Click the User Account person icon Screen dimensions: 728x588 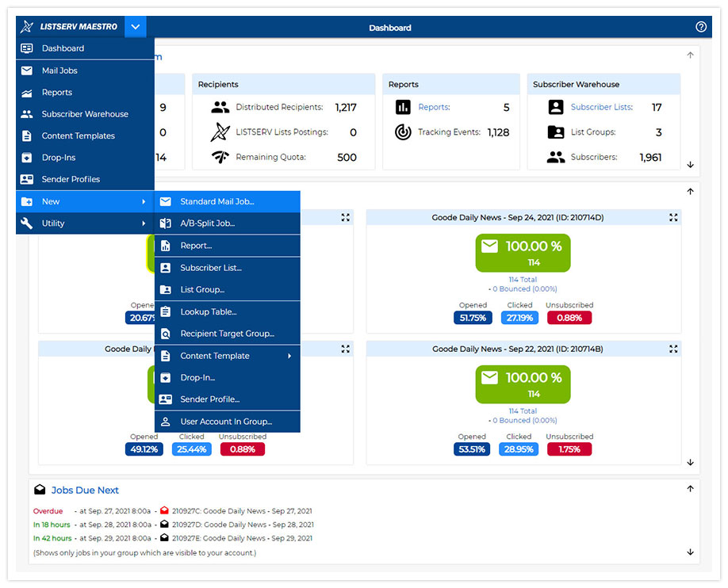165,422
